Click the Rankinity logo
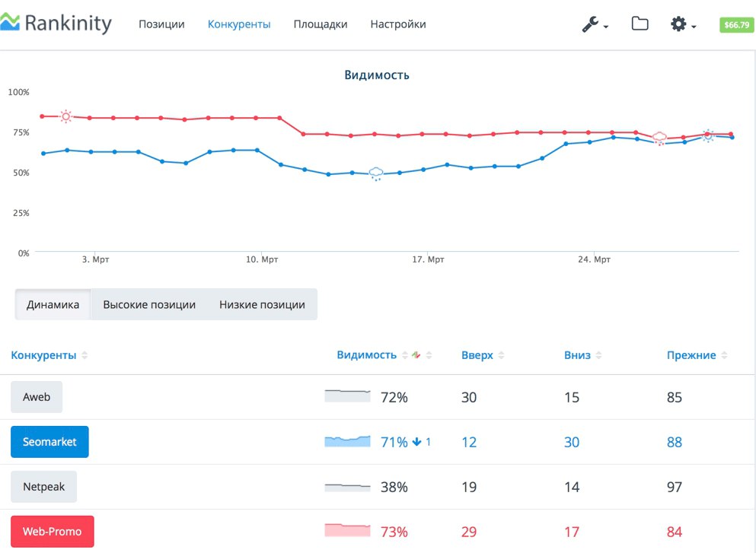 [56, 23]
